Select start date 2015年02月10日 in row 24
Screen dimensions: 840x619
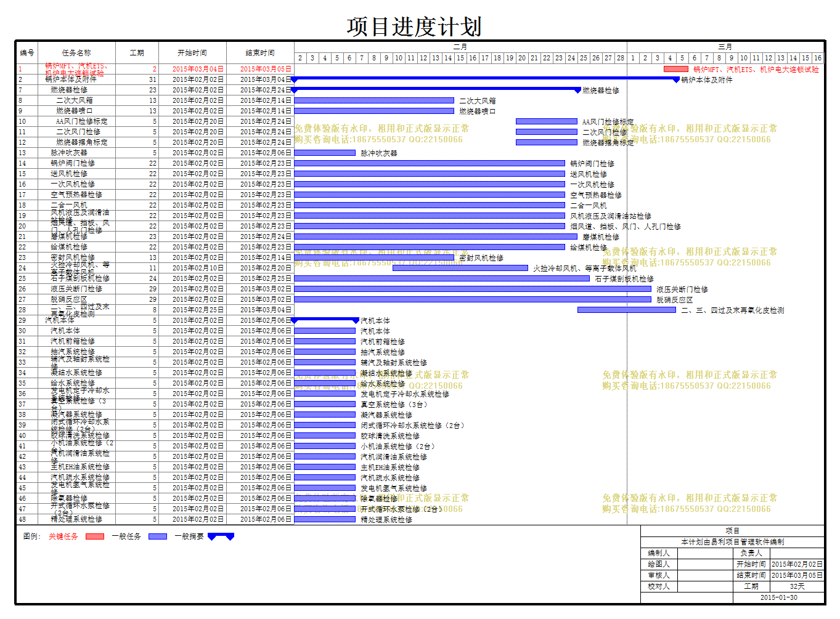tap(198, 268)
